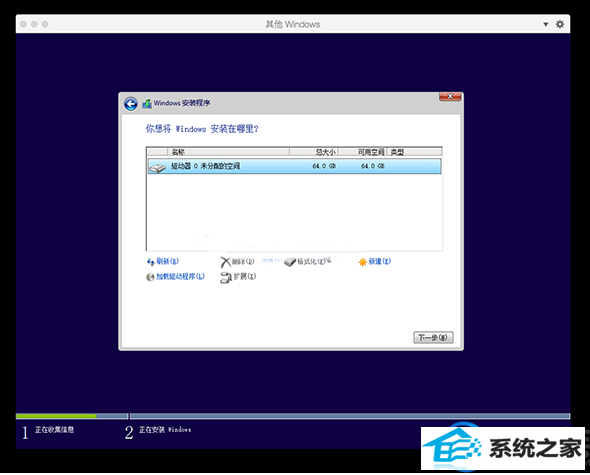Viewport: 590px width, 475px height.
Task: Click the orange star icon for 新建
Action: (x=362, y=262)
